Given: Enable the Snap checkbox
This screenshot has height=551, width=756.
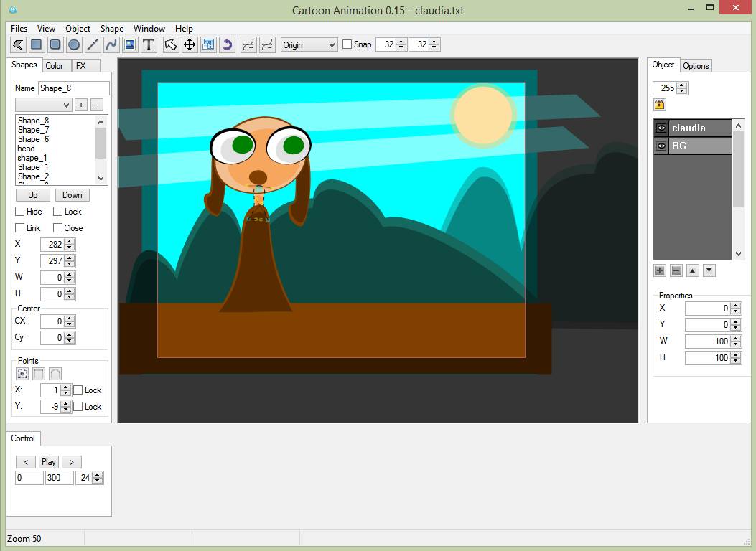Looking at the screenshot, I should [347, 44].
